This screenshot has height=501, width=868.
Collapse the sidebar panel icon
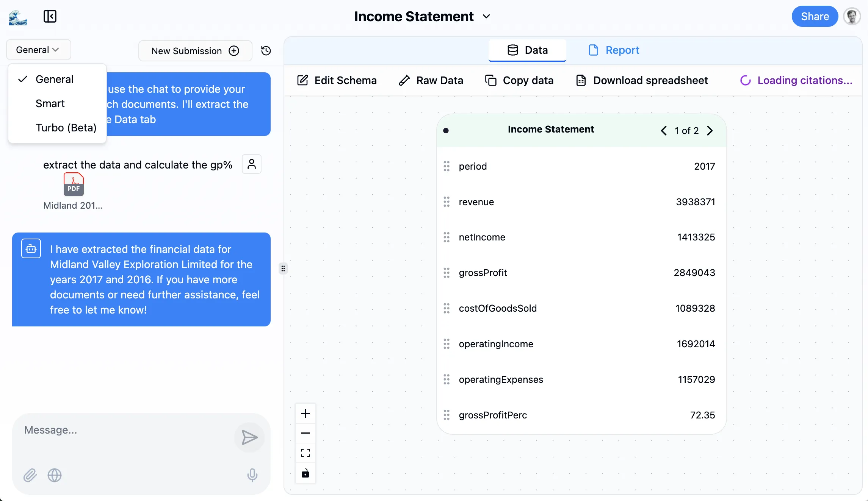point(50,16)
